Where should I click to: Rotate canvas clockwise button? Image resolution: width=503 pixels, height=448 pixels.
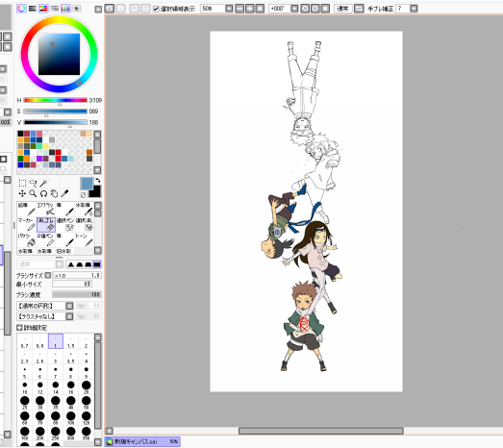point(315,9)
